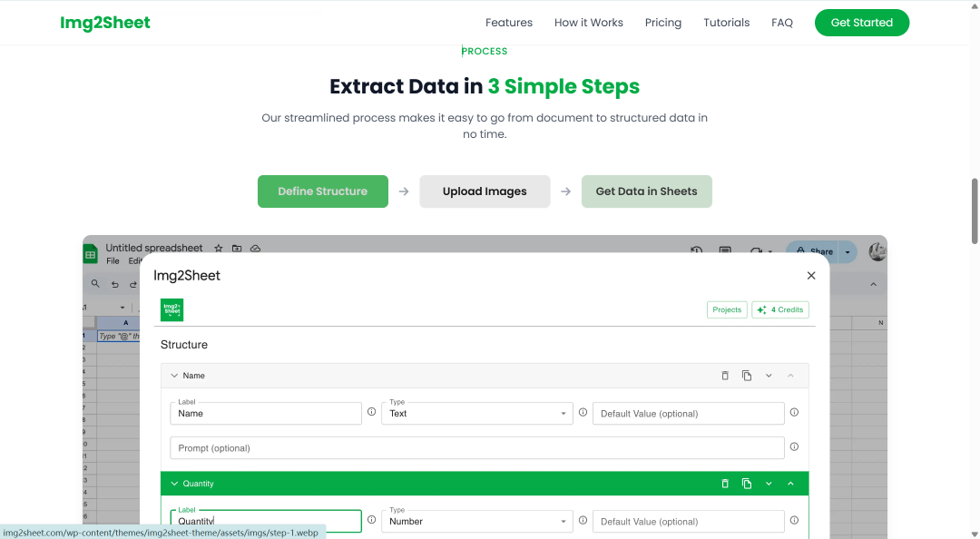Click the Untitled spreadsheet title

click(153, 248)
